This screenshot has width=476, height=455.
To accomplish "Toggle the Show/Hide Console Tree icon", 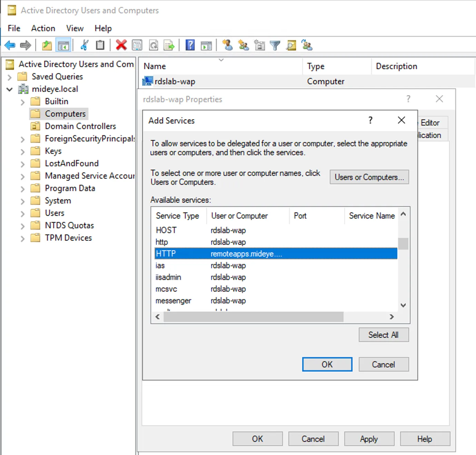I will tap(63, 45).
